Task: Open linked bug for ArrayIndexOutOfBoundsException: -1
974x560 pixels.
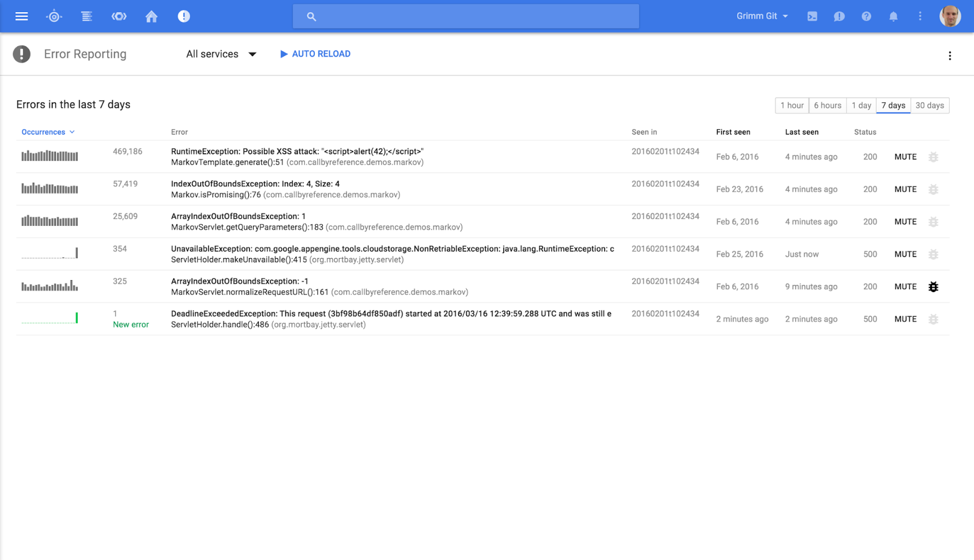Action: (933, 287)
